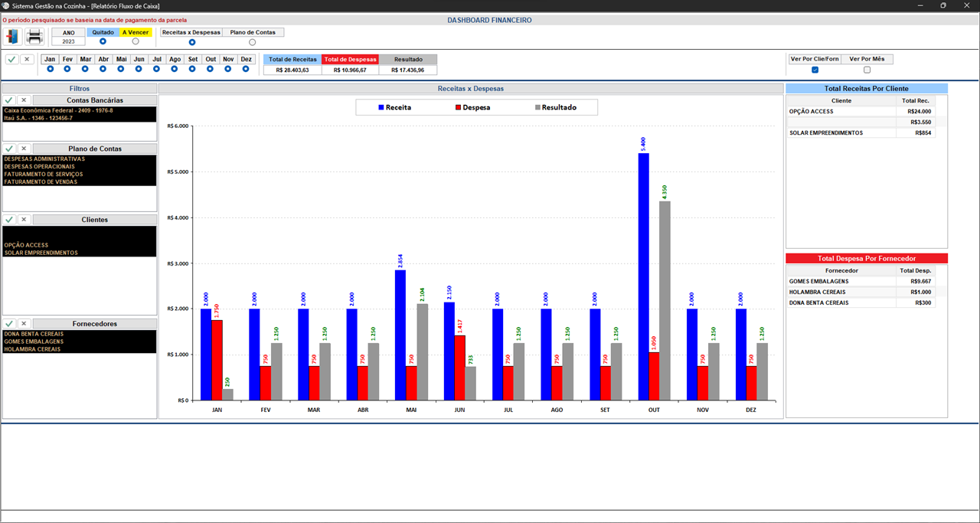Viewport: 980px width, 523px height.
Task: Click DONA BENTA CEREAIS row in supplier expense table
Action: coord(861,302)
